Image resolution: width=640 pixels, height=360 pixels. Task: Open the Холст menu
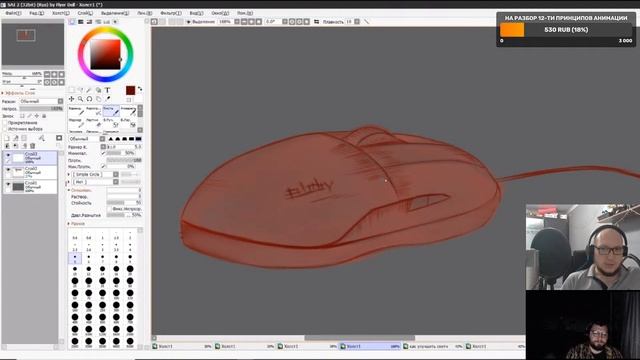pyautogui.click(x=61, y=13)
